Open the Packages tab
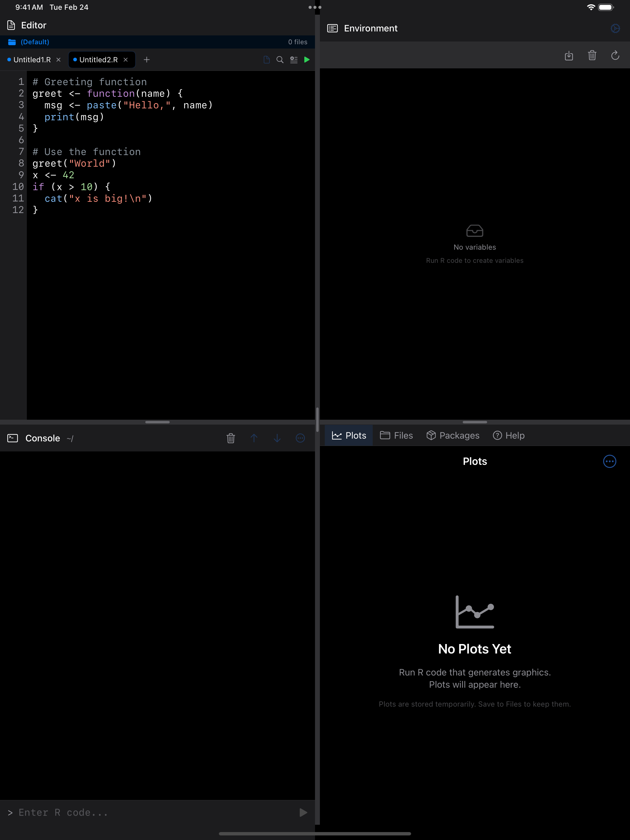The height and width of the screenshot is (840, 630). click(453, 435)
